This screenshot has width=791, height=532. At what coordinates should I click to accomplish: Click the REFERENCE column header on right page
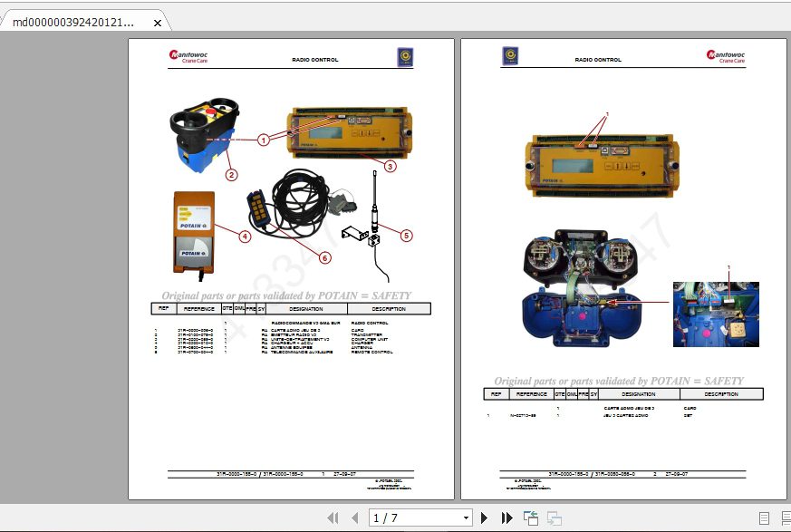(x=531, y=394)
